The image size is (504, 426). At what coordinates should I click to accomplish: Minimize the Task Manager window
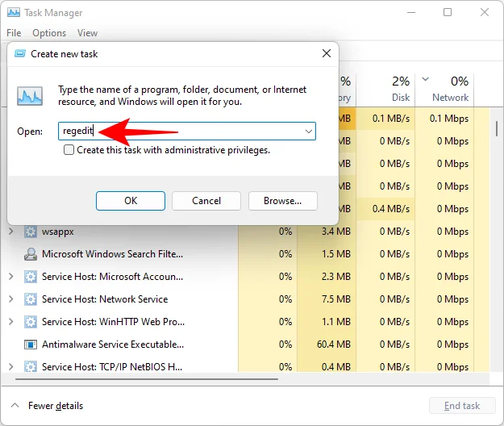click(411, 13)
